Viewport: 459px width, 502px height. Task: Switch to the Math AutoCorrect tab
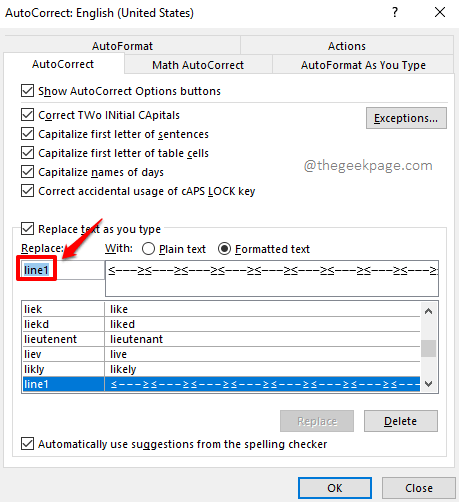198,65
